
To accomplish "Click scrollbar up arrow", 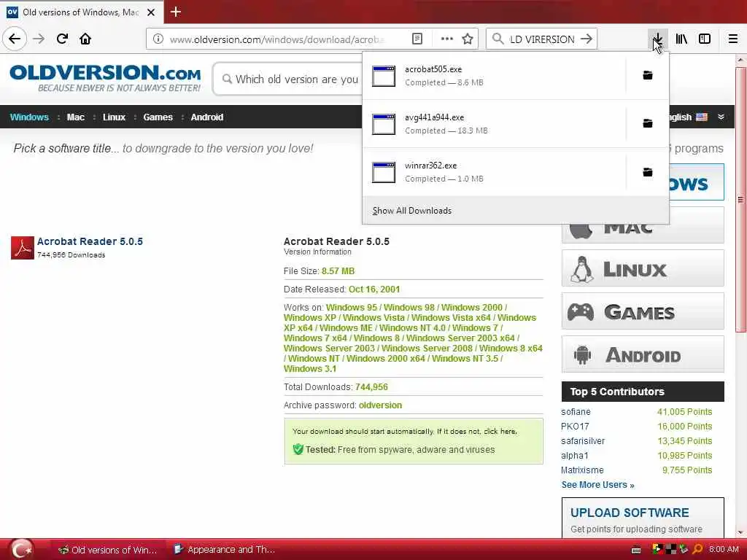I will click(740, 60).
